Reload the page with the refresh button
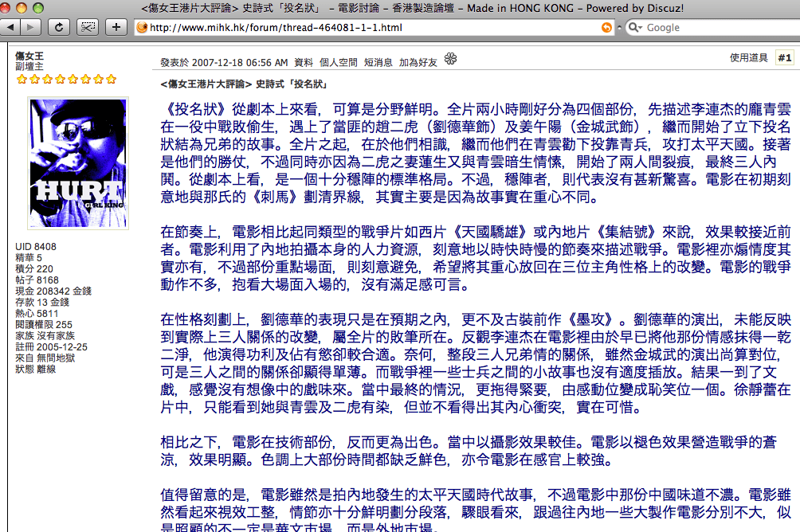Viewport: 800px width, 532px height. point(58,27)
